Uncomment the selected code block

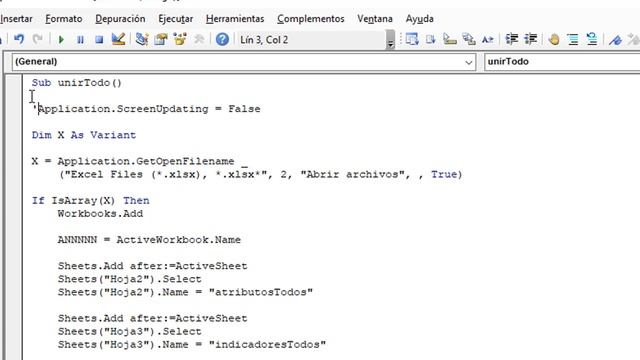pos(591,39)
